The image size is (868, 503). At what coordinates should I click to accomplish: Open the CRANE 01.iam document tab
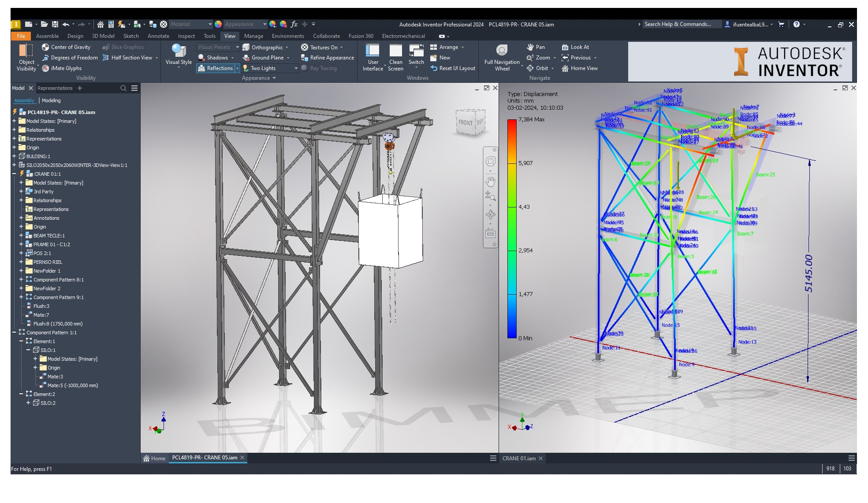coord(519,458)
